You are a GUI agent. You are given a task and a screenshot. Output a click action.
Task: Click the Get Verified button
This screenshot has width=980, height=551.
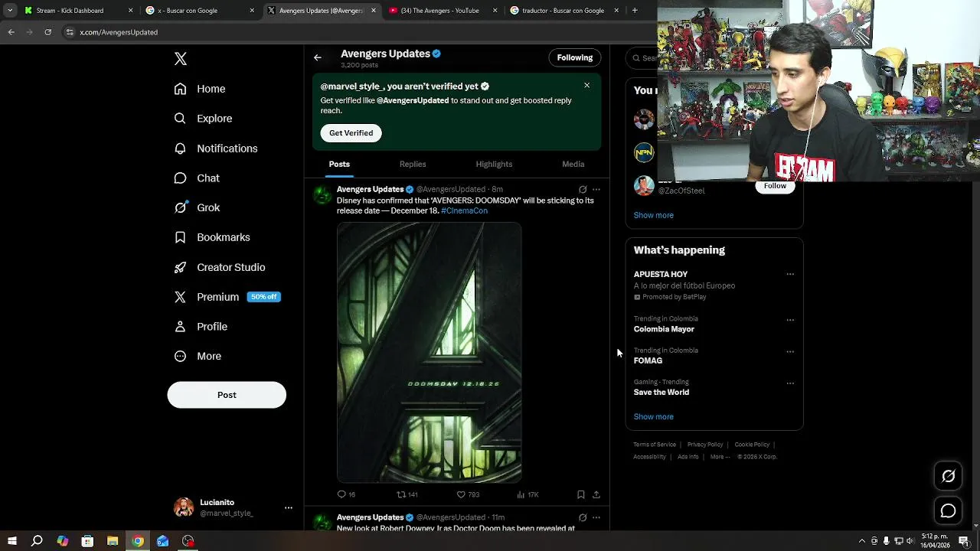[351, 133]
